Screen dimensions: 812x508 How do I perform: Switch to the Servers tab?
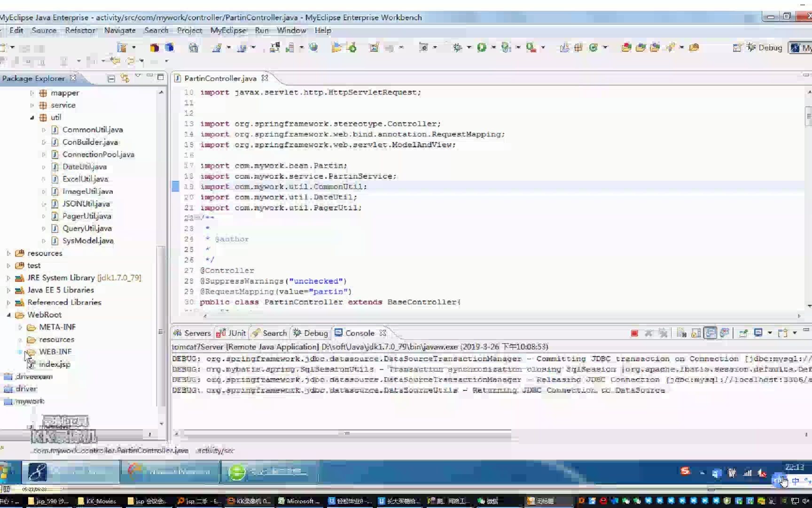[192, 333]
